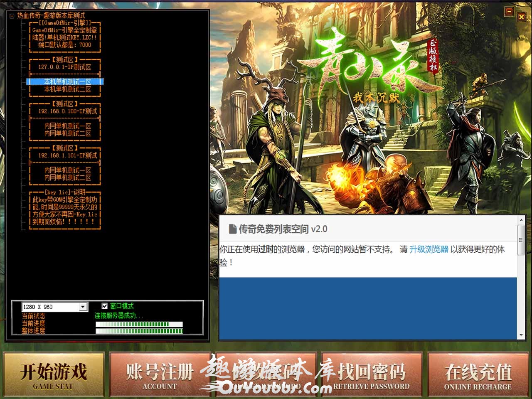Choose 内网单机测试一区 under 192.168.0.100
Image resolution: width=532 pixels, height=399 pixels.
pos(67,126)
